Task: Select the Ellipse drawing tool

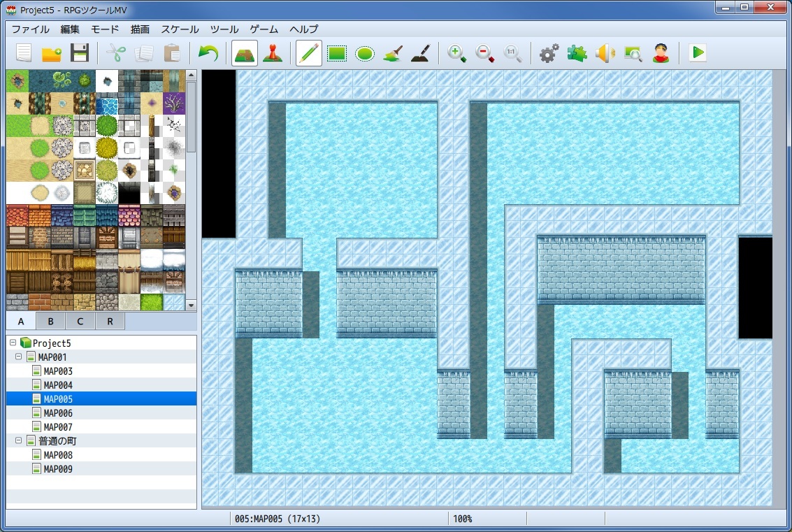Action: (365, 52)
